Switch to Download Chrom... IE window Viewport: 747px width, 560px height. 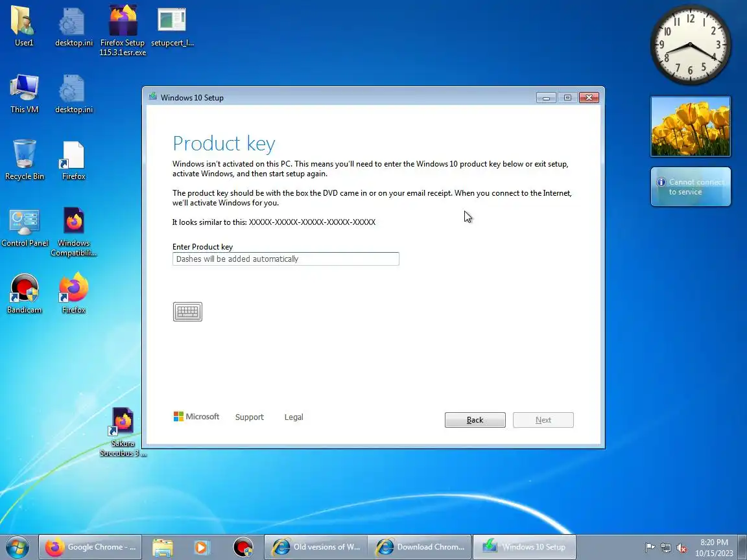click(420, 547)
